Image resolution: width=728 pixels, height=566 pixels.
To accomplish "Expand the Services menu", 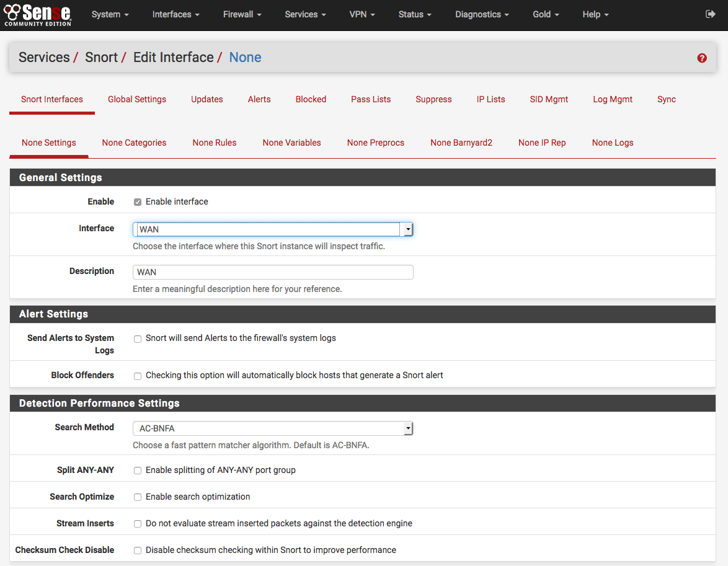I will (x=305, y=14).
